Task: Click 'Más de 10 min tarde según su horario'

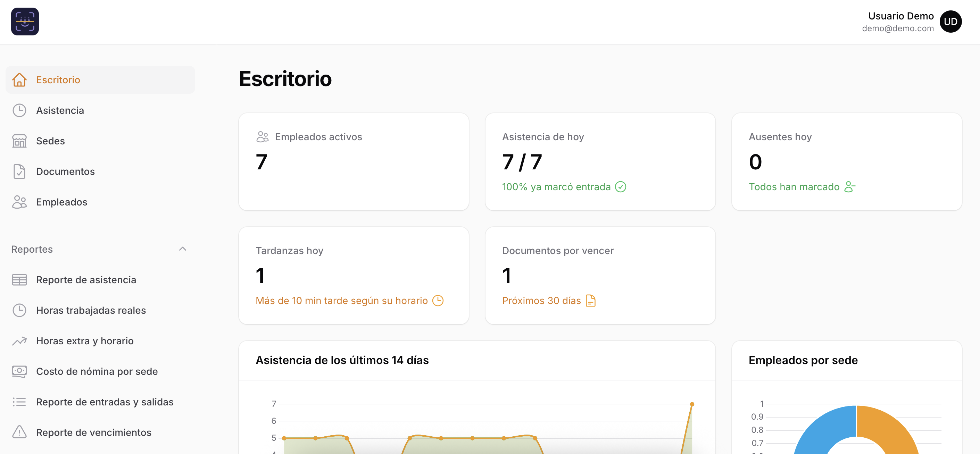Action: coord(342,300)
